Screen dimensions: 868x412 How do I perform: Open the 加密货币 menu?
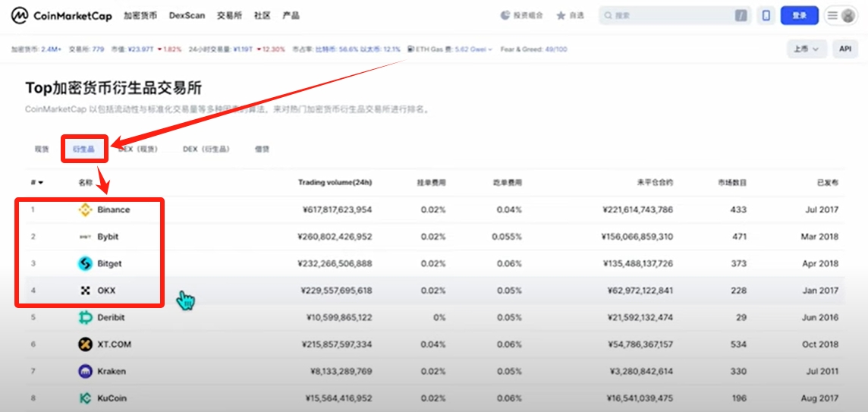[140, 15]
